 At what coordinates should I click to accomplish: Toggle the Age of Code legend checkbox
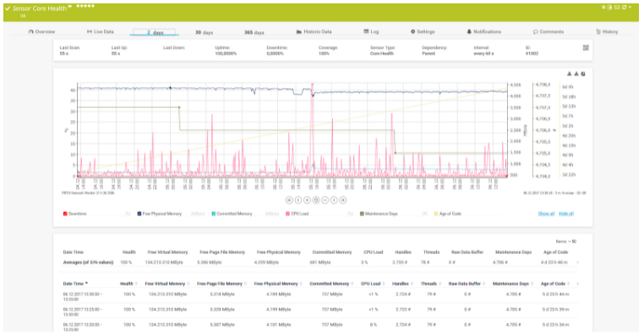click(x=436, y=214)
